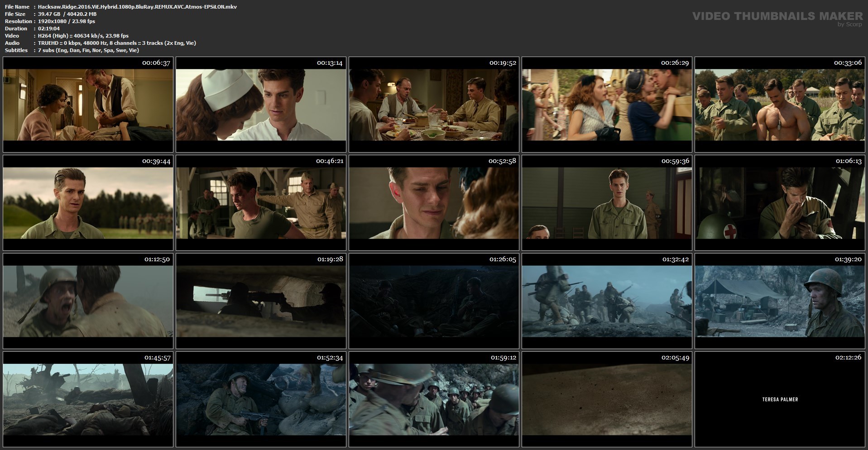The width and height of the screenshot is (868, 450).
Task: View the 01:12:50 battle scene thumbnail
Action: (x=88, y=301)
